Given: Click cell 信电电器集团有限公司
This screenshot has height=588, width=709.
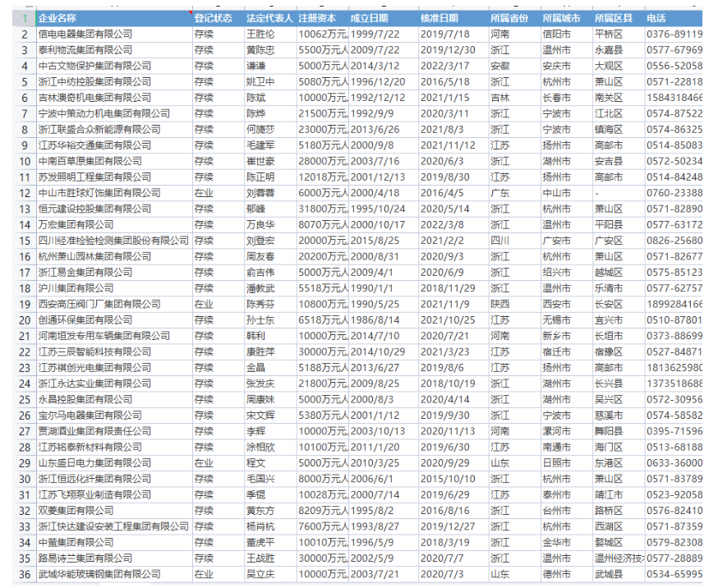Looking at the screenshot, I should pos(114,34).
